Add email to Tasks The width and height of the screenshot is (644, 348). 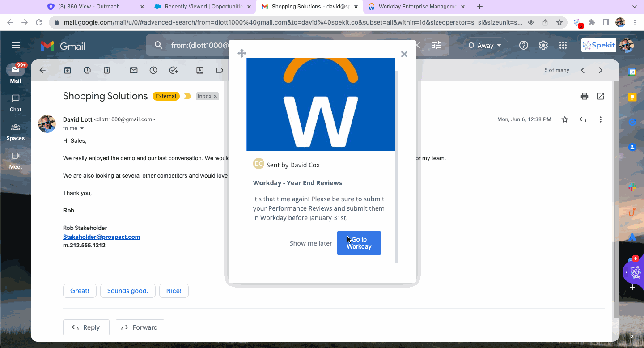pos(174,70)
